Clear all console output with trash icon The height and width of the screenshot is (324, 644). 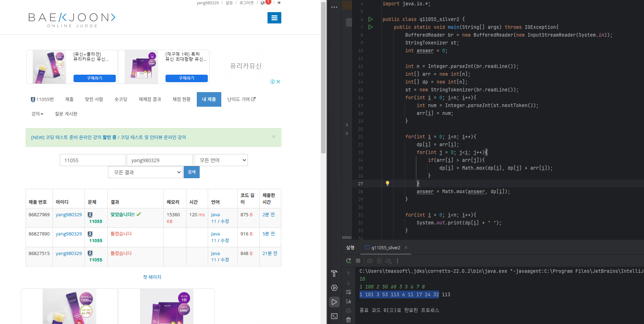coord(348,320)
